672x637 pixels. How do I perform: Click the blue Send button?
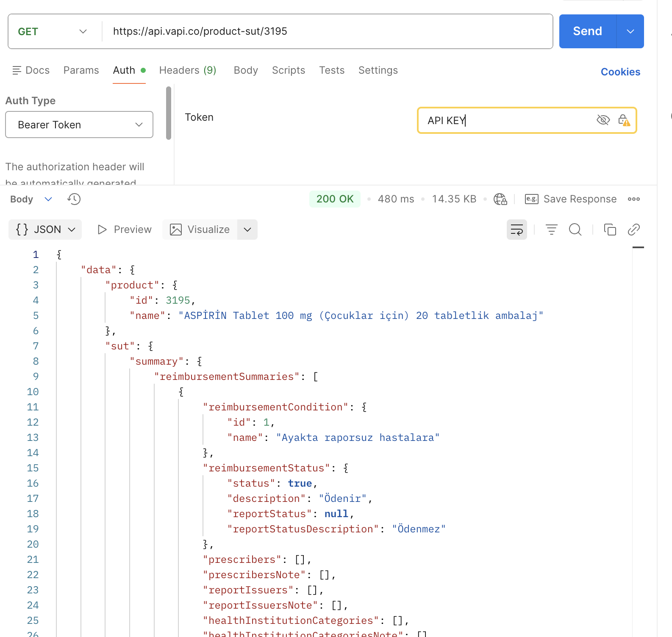587,31
